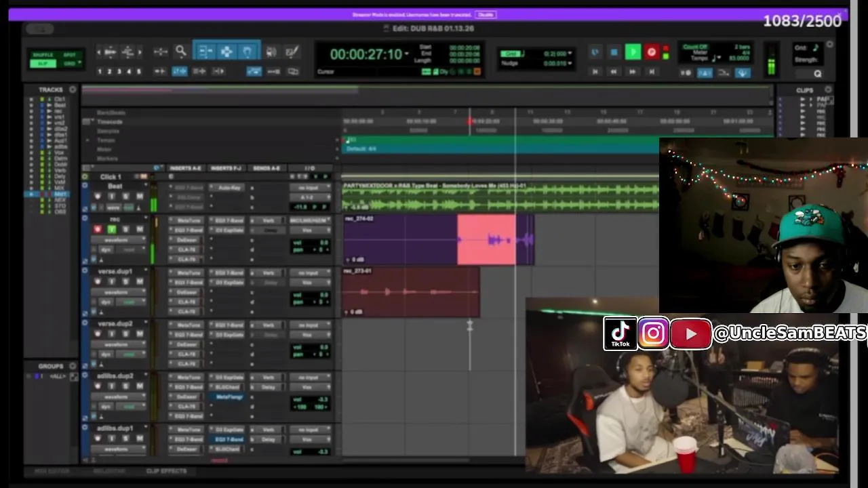Click the I/O column header

pos(310,168)
